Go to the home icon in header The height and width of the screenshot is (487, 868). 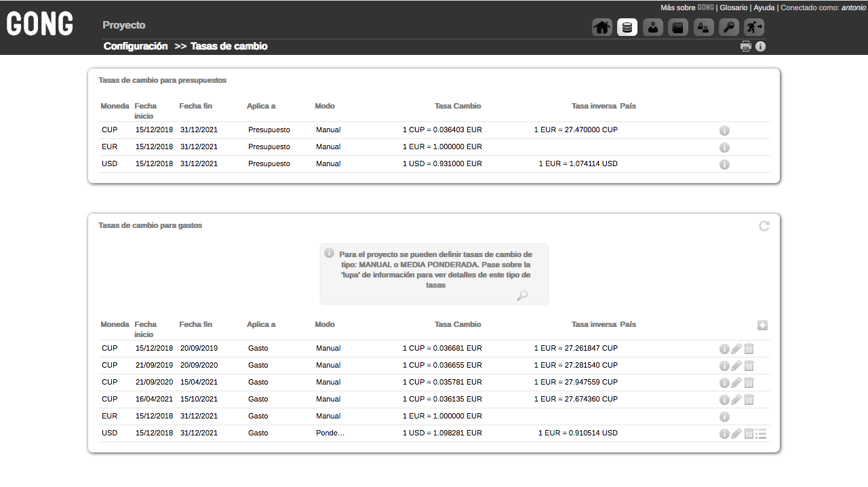click(601, 27)
